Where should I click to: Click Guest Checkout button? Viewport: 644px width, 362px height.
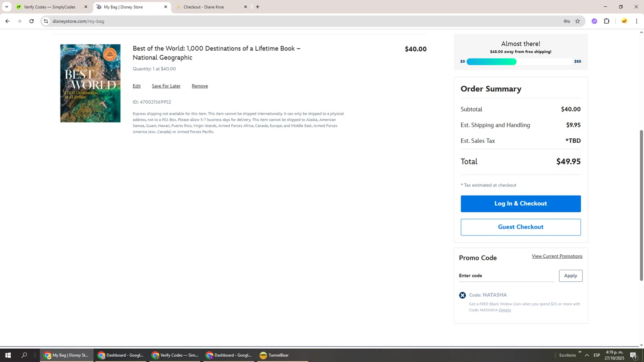[x=520, y=227]
